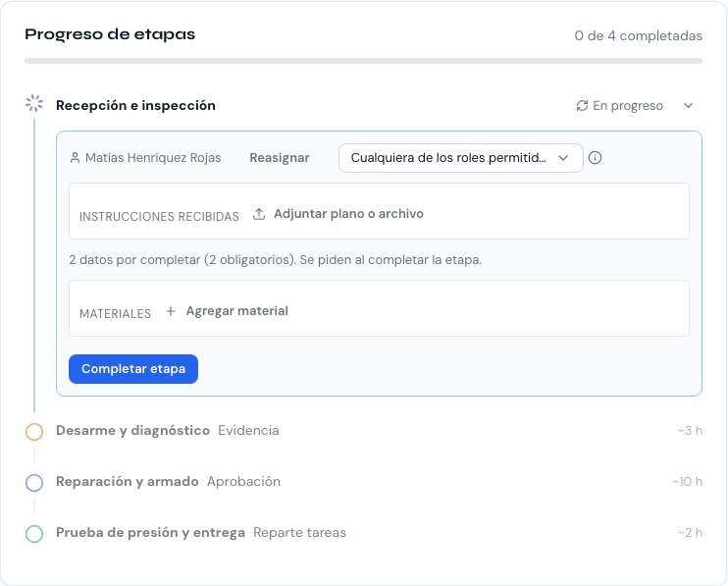The width and height of the screenshot is (728, 586).
Task: Click the ~2 h duration estimate
Action: pos(690,533)
